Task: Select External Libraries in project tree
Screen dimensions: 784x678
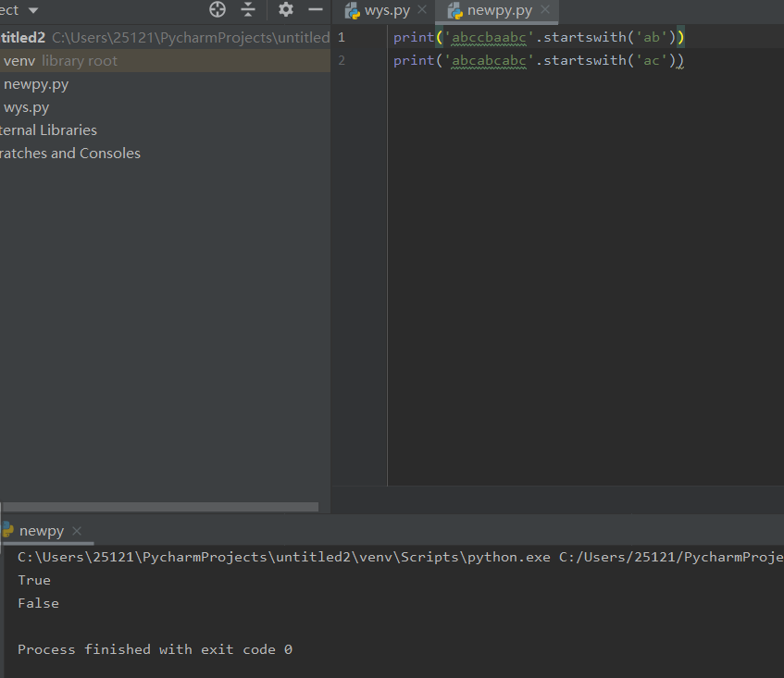Action: pyautogui.click(x=48, y=129)
